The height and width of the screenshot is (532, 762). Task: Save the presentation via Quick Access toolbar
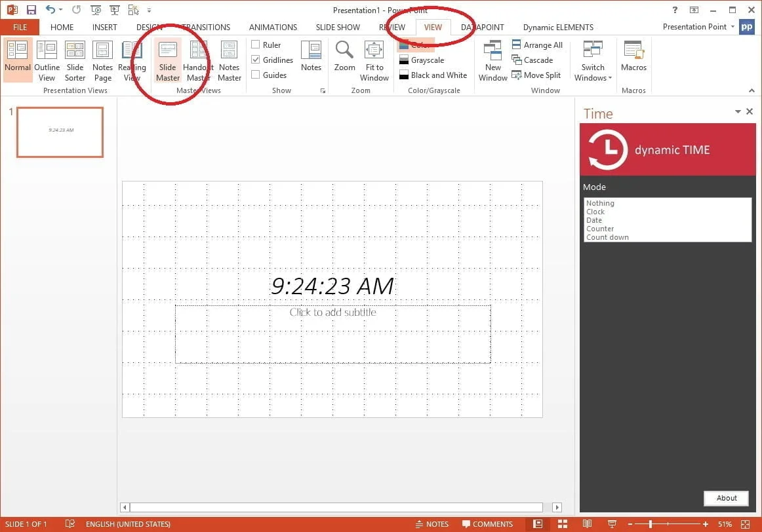pyautogui.click(x=31, y=9)
